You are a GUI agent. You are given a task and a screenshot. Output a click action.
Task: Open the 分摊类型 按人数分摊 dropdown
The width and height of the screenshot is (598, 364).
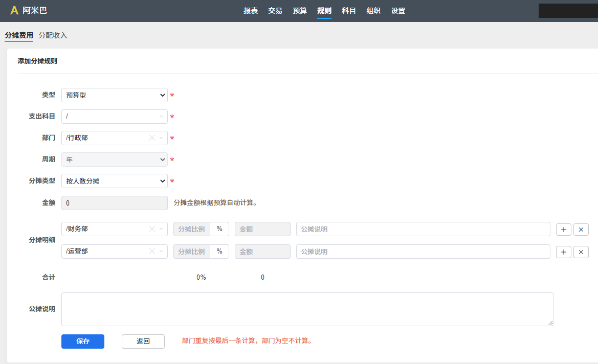(x=115, y=181)
